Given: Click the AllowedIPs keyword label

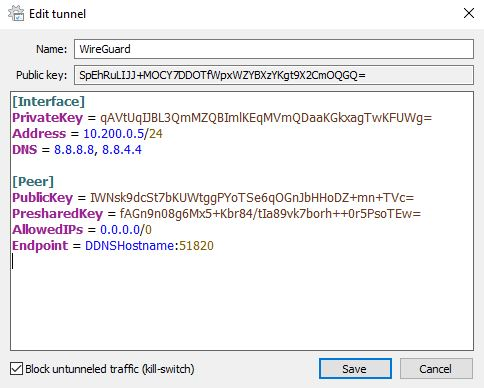Looking at the screenshot, I should (x=48, y=230).
